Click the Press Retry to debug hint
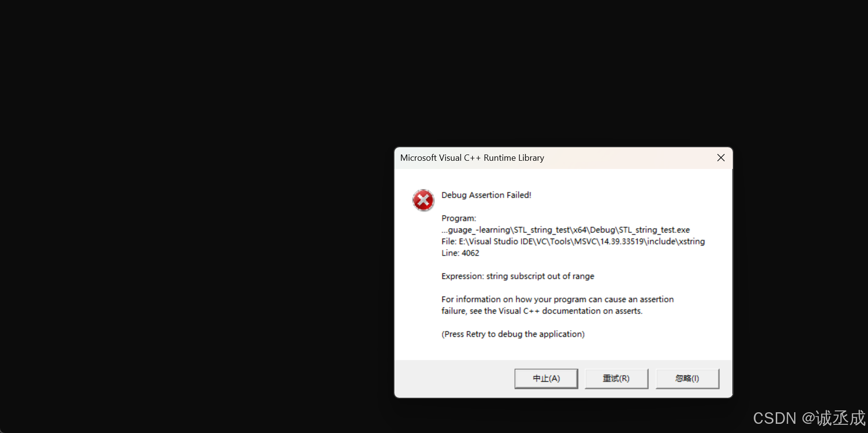The height and width of the screenshot is (433, 868). coord(513,334)
